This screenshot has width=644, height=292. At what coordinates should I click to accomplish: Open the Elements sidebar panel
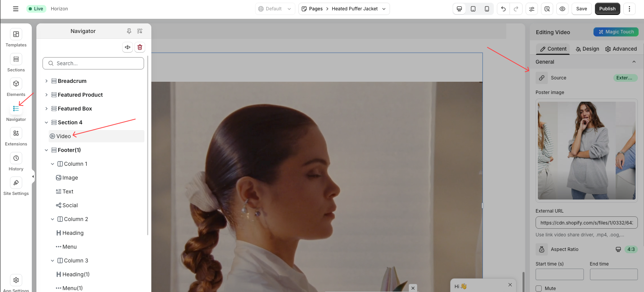pos(16,87)
